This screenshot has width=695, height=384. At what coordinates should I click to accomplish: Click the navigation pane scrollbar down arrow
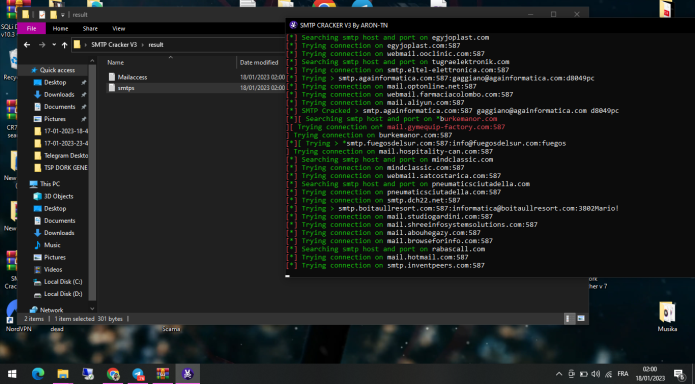pyautogui.click(x=92, y=309)
